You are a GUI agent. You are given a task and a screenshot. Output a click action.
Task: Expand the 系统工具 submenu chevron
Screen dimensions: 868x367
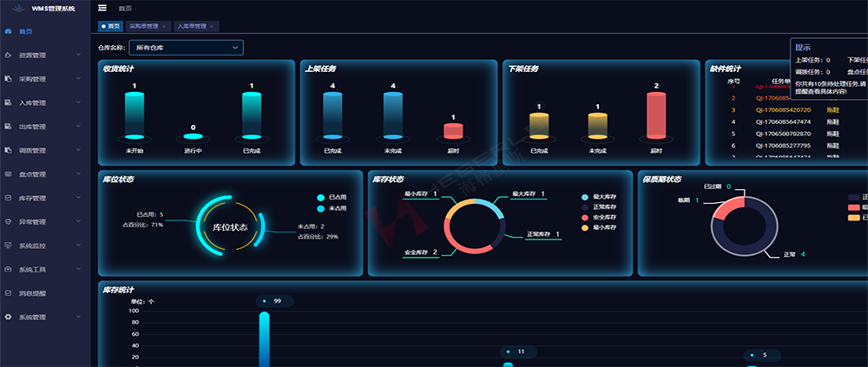[78, 269]
